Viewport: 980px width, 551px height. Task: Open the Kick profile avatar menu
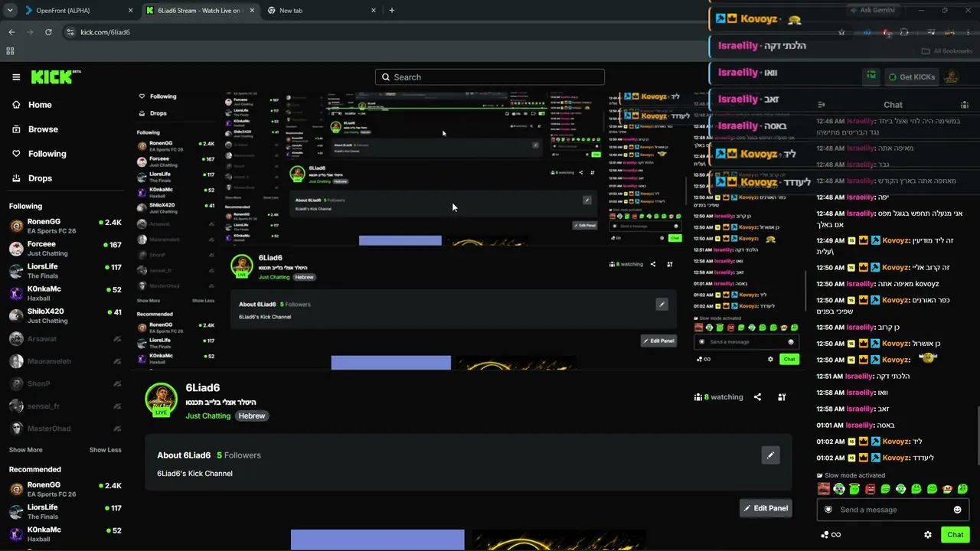[x=951, y=77]
